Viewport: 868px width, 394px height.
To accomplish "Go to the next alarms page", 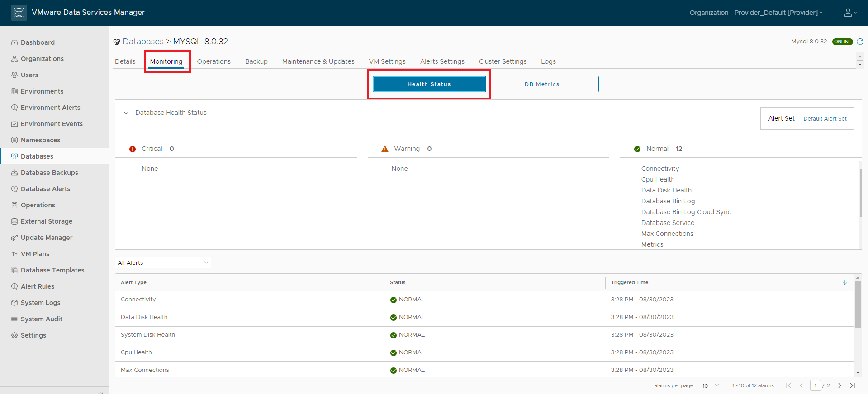I will [x=840, y=385].
